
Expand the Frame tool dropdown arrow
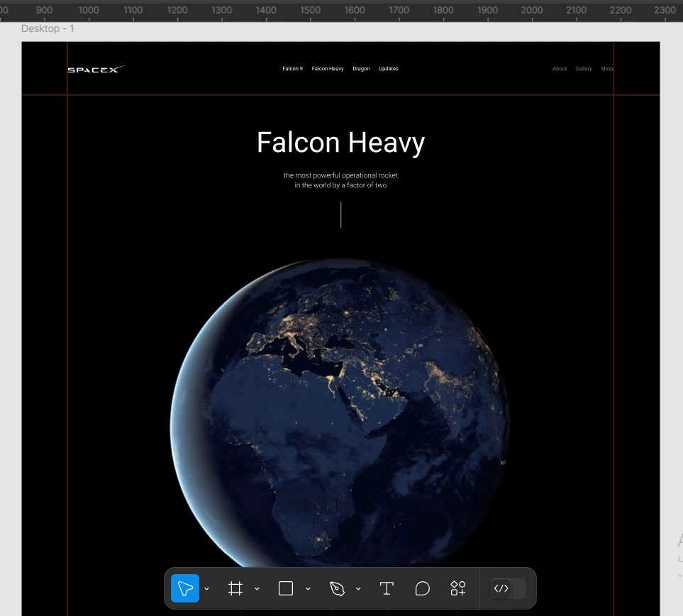(x=257, y=588)
